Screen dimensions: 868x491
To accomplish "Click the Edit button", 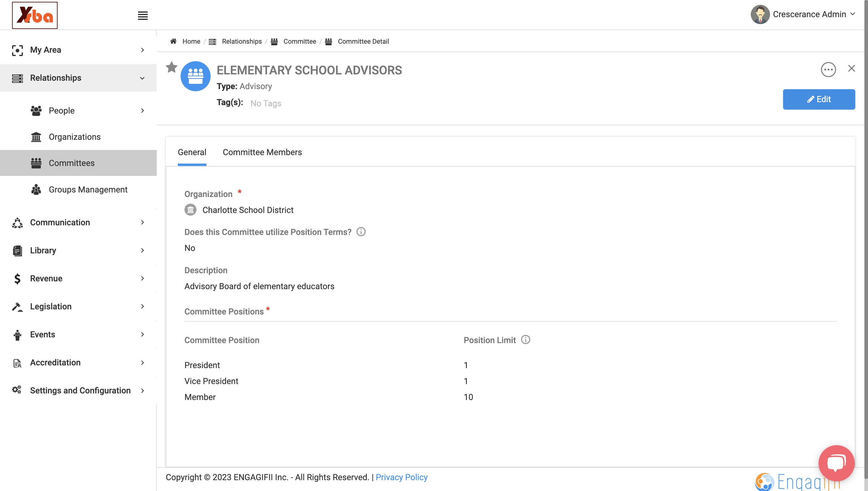I will [819, 99].
